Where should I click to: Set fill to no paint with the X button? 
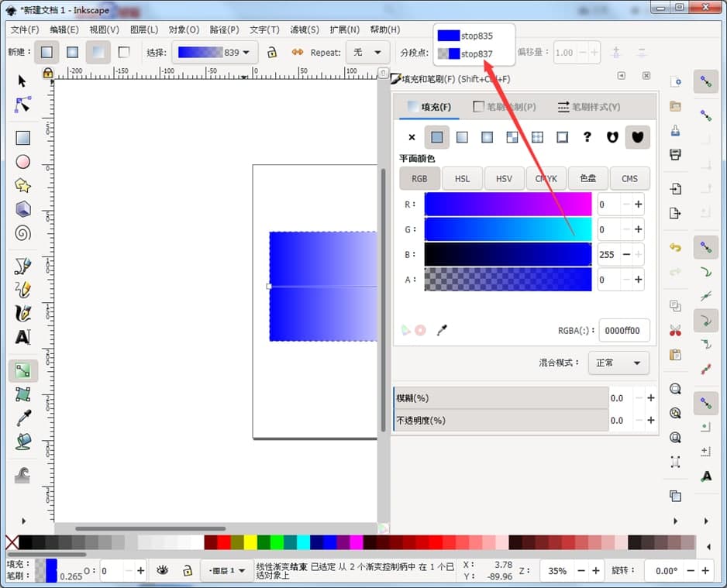(x=412, y=137)
